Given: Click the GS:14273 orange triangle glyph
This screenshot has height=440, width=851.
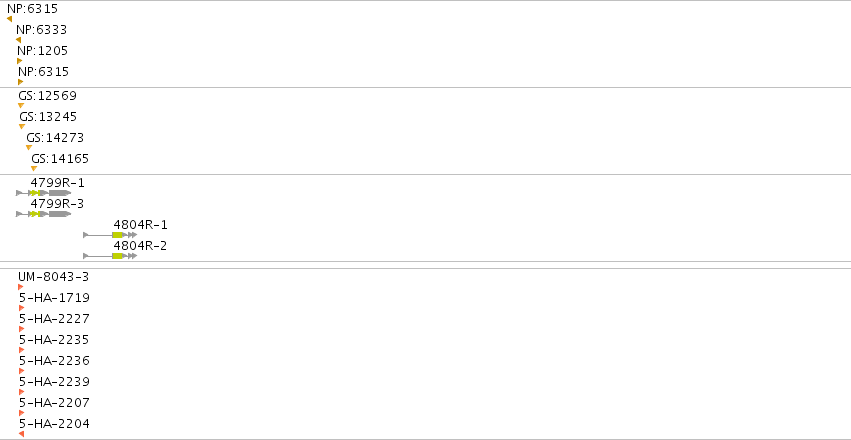Looking at the screenshot, I should [x=29, y=148].
